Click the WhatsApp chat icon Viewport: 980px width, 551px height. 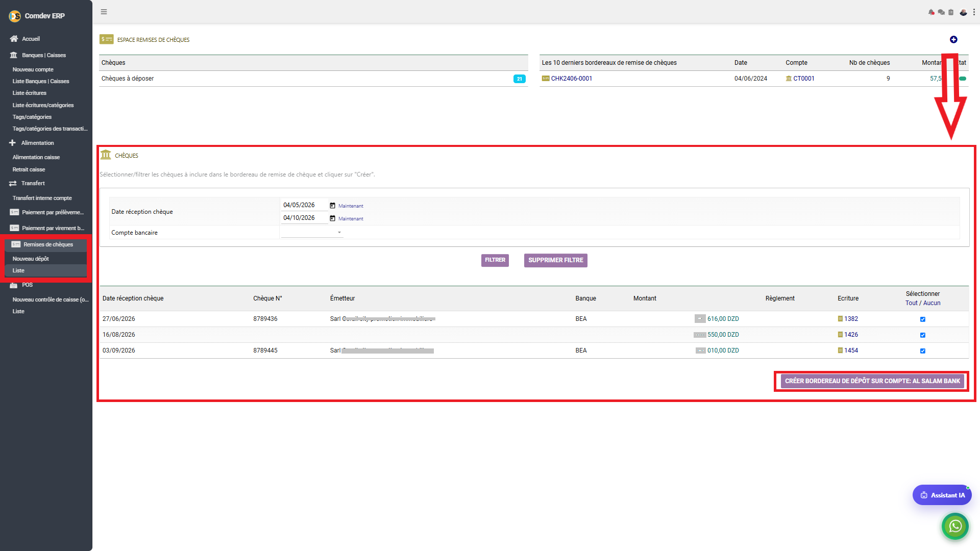[x=955, y=526]
